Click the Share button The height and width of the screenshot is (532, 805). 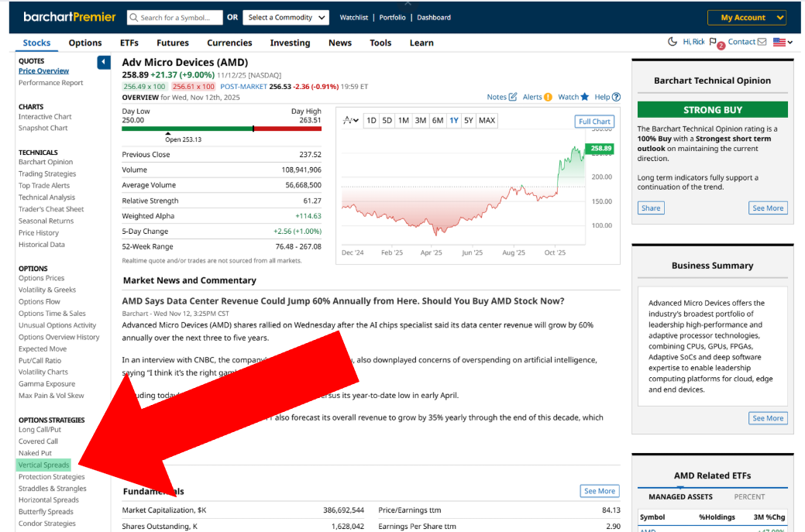click(x=651, y=208)
